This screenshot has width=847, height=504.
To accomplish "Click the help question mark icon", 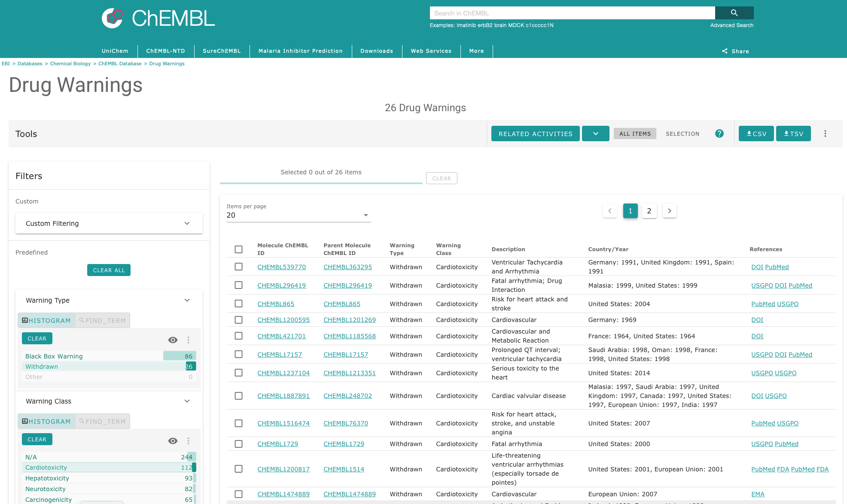I will pos(719,134).
